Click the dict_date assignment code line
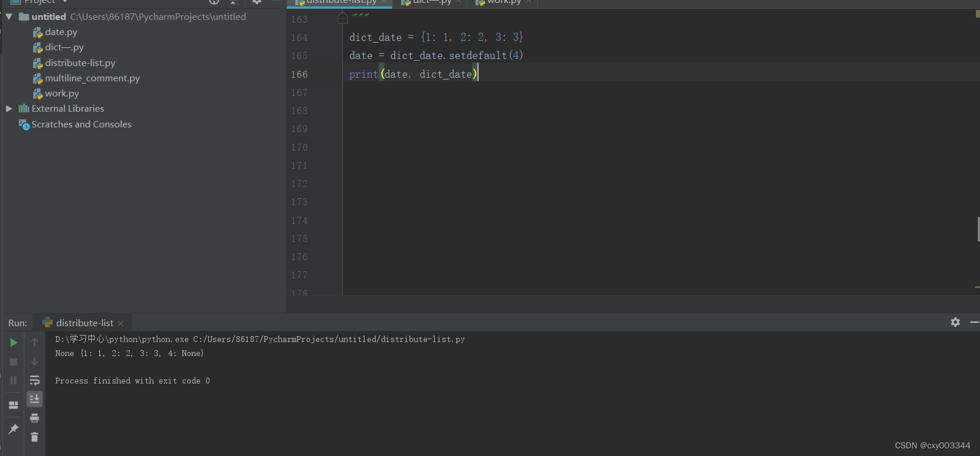980x456 pixels. click(436, 37)
